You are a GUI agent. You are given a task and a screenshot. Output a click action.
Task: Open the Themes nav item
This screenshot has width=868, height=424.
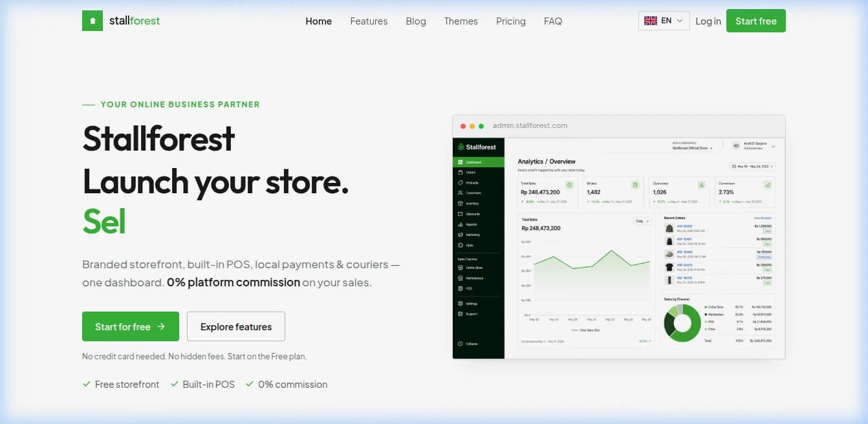pyautogui.click(x=461, y=21)
